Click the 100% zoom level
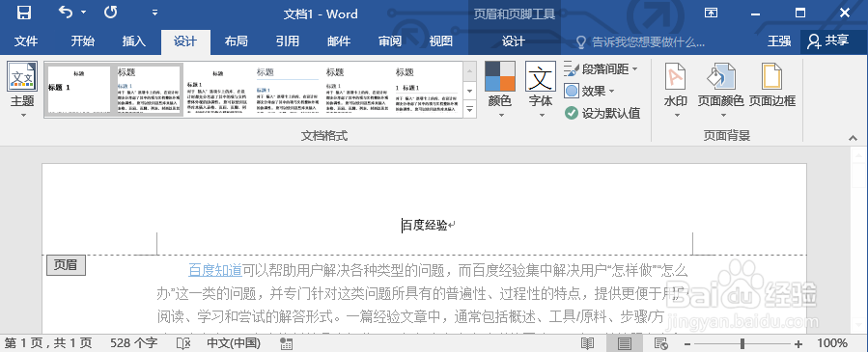 [832, 343]
